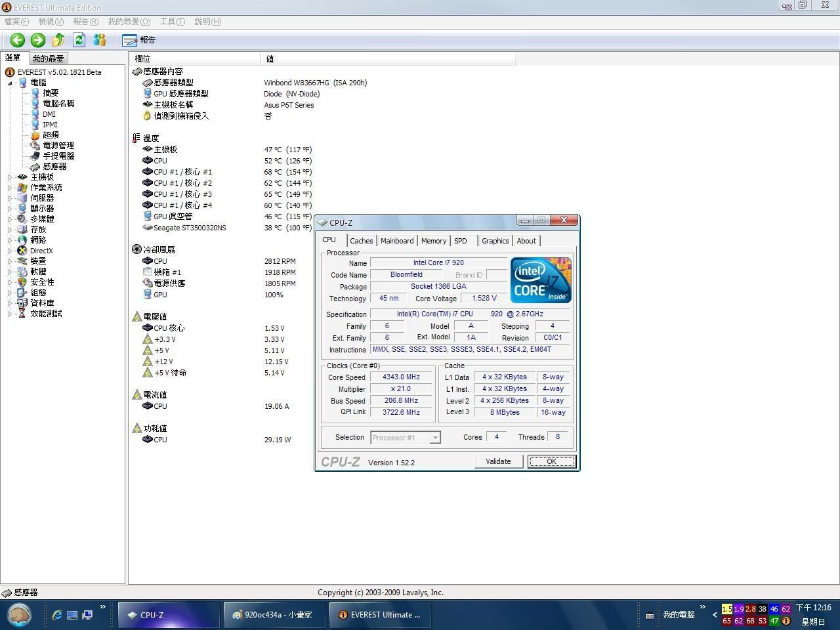Click the 組態 configuration icon in tree
The width and height of the screenshot is (840, 630).
pos(22,293)
